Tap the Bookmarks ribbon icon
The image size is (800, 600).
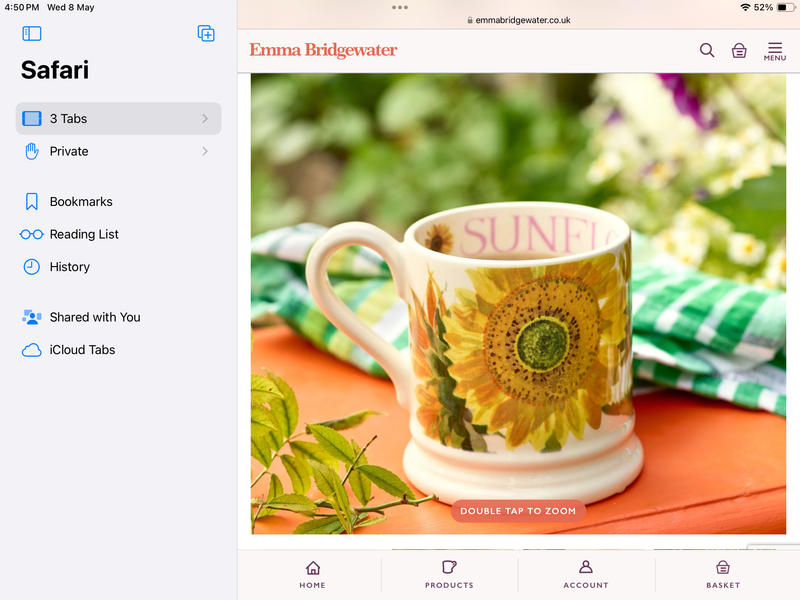[32, 202]
